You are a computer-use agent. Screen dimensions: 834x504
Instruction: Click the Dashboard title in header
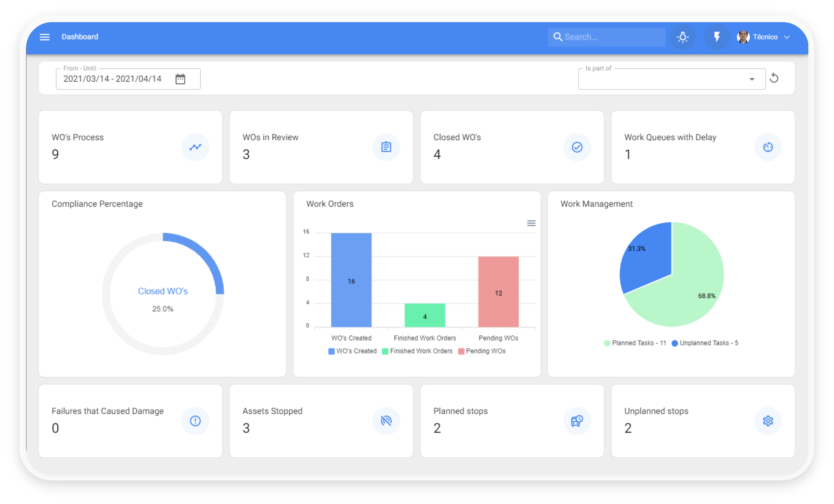point(80,37)
